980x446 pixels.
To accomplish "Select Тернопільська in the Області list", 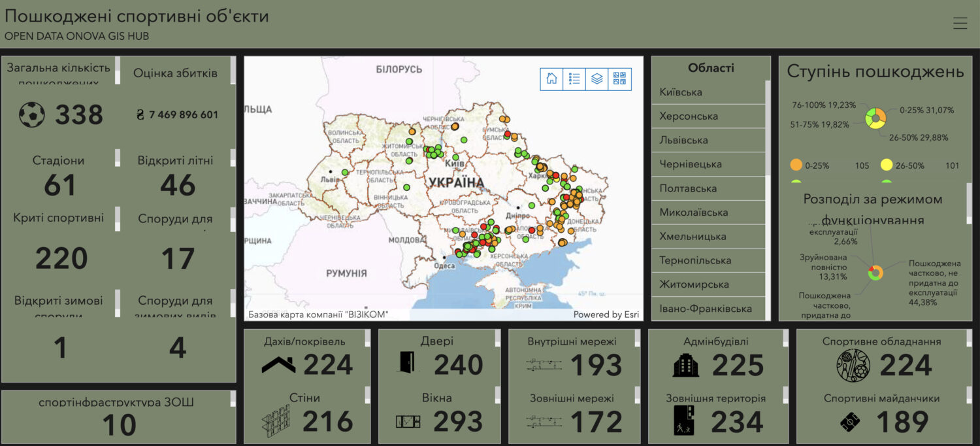I will (x=708, y=260).
